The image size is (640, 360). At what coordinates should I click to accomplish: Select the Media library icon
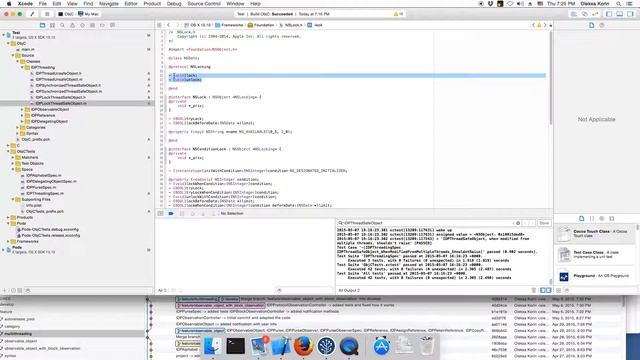coord(611,219)
